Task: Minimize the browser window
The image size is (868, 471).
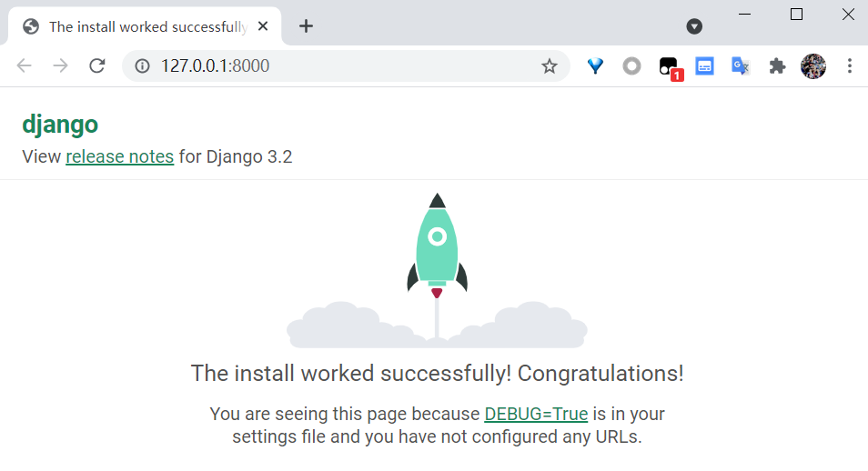Action: click(x=745, y=15)
